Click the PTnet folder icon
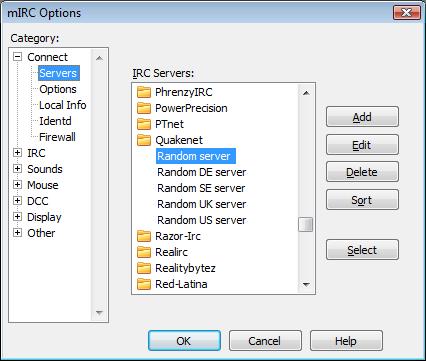Screen dimensions: 426x361 (144, 124)
